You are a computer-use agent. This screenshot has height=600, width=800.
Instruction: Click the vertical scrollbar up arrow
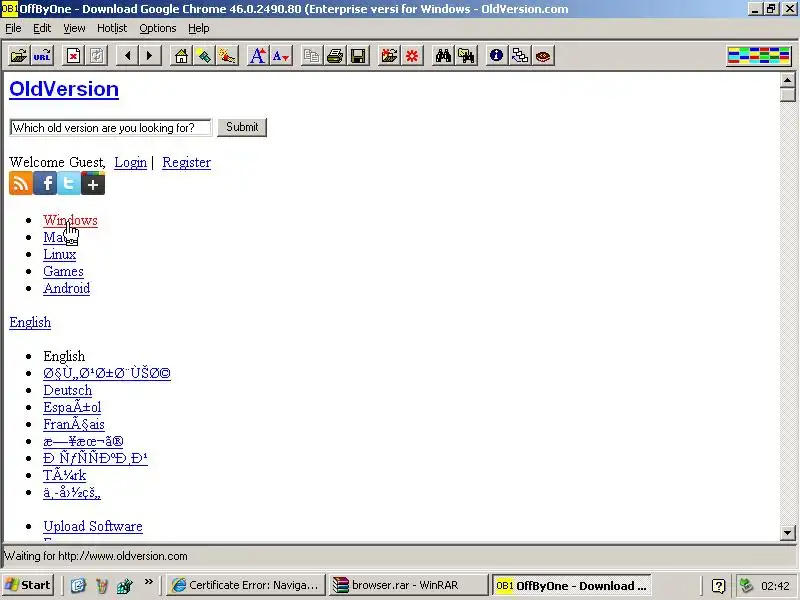[x=787, y=80]
